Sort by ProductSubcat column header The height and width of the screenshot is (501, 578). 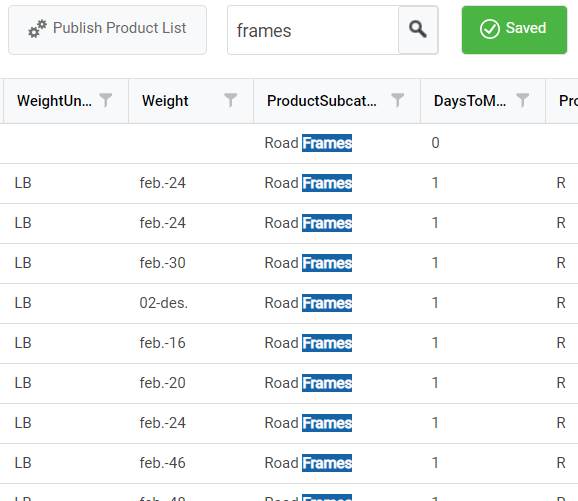(322, 101)
